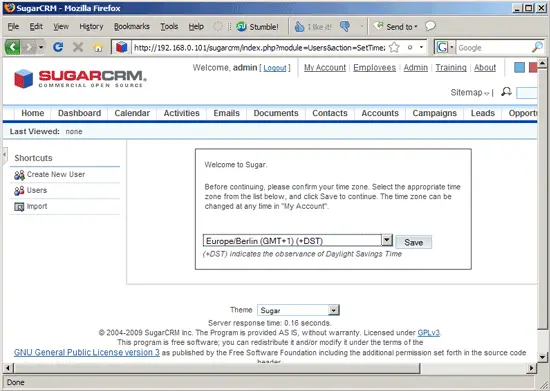Reload the page with the refresh icon
Screen dimensions: 550x391
coord(58,47)
